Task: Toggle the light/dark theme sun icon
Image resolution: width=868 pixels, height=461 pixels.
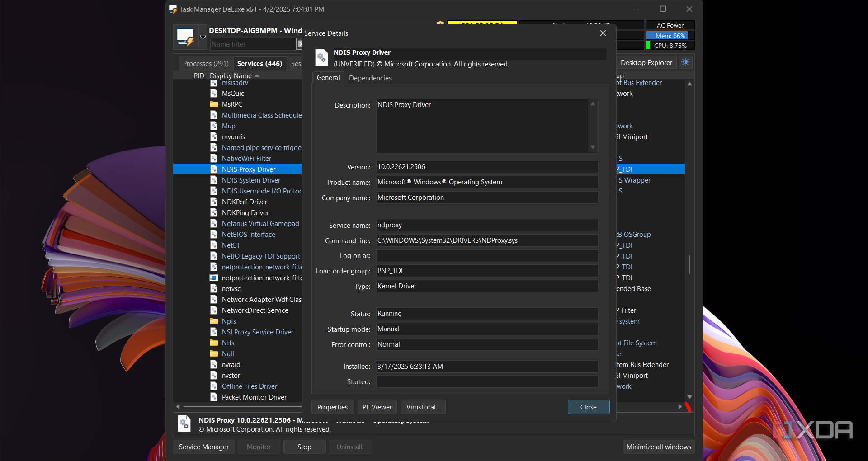Action: click(685, 62)
